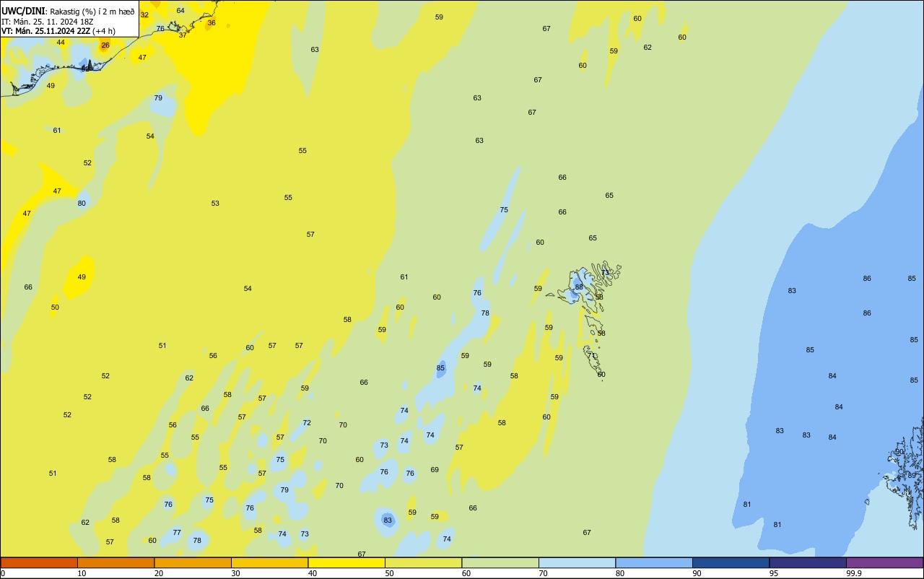Click the purple legend swatch above 99.9
924x579 pixels.
click(x=884, y=562)
